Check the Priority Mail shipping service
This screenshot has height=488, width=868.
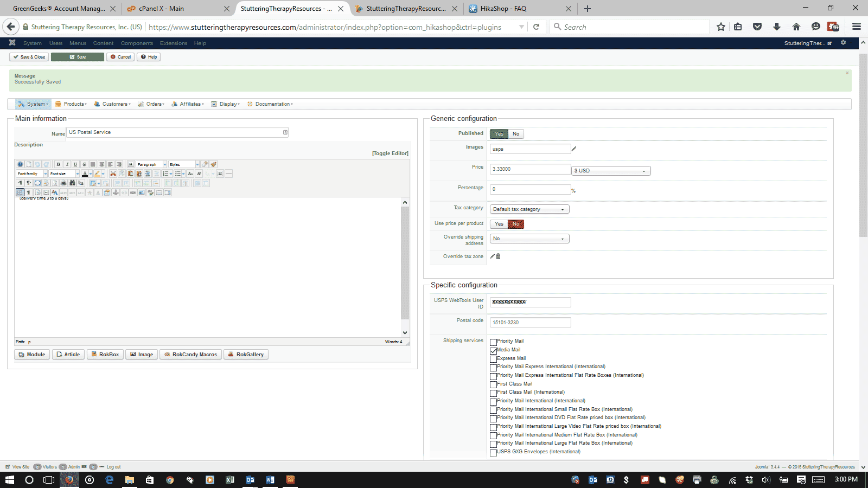493,342
